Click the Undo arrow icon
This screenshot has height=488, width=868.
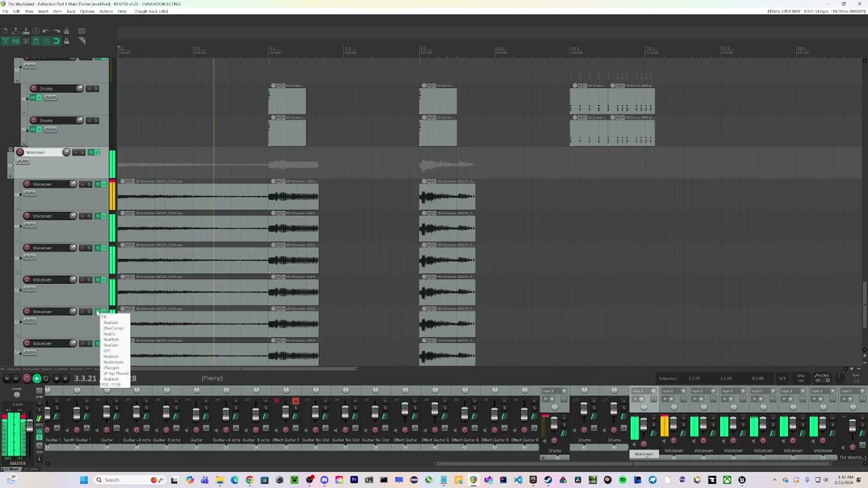46,31
